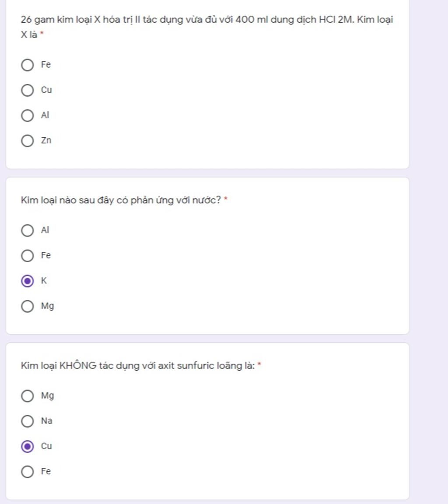Select Fe in the axit sunfuric question

tap(27, 472)
